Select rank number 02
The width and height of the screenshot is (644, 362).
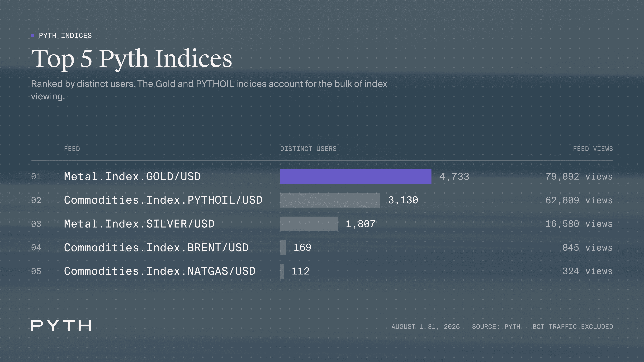pos(36,200)
